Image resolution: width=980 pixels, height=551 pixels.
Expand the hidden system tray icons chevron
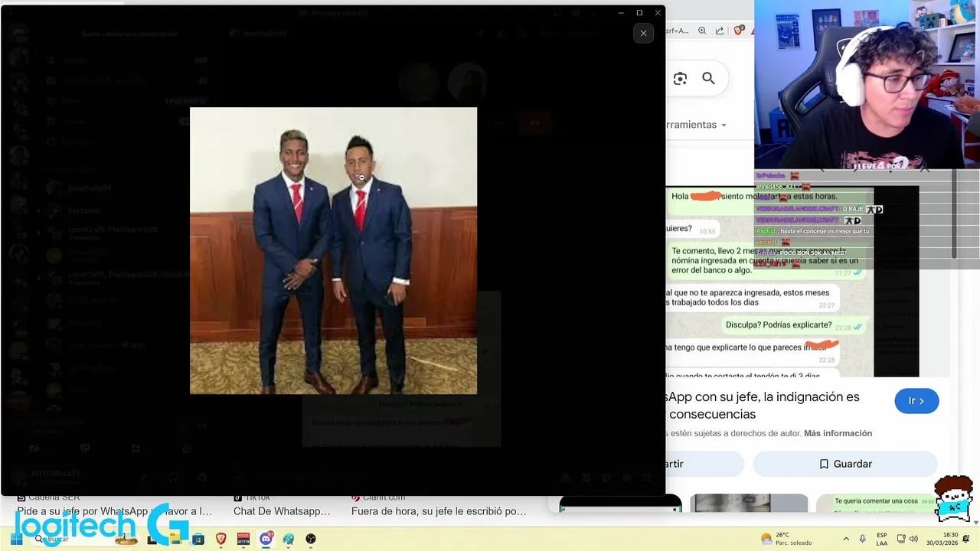(x=846, y=539)
